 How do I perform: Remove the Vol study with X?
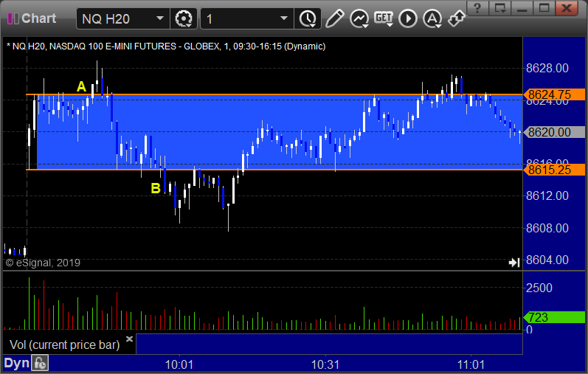(129, 339)
